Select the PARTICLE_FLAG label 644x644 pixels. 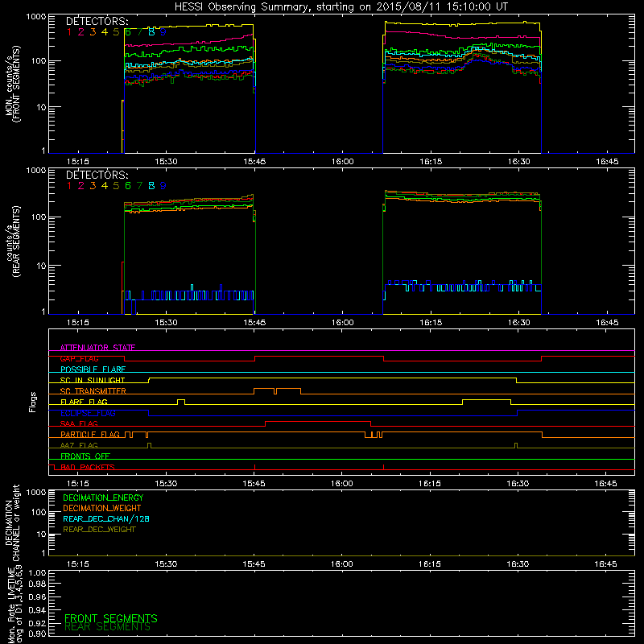(x=90, y=435)
